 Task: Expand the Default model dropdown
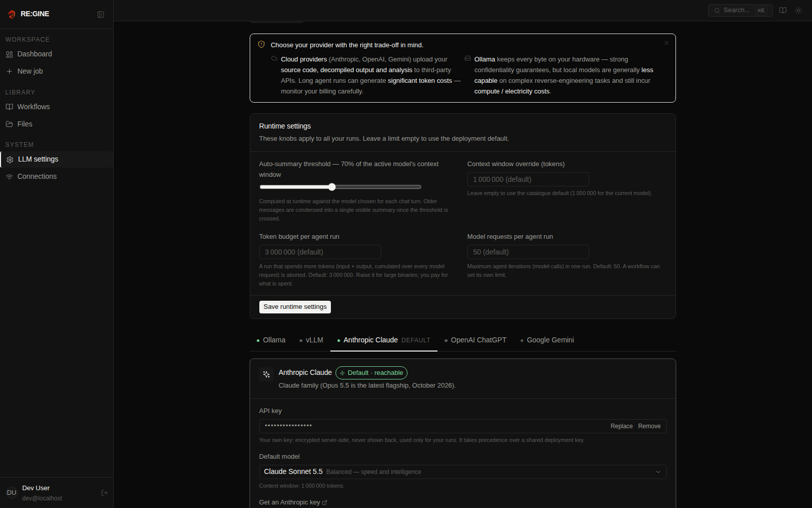point(463,472)
